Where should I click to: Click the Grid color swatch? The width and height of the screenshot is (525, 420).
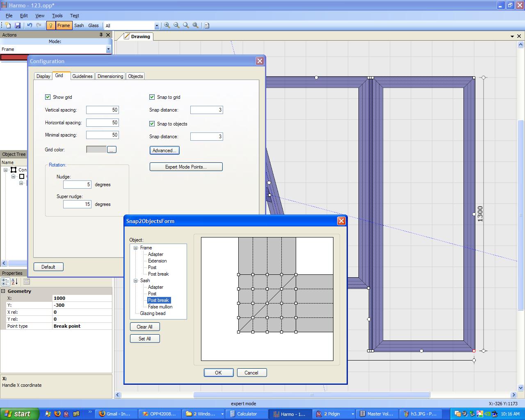coord(96,150)
